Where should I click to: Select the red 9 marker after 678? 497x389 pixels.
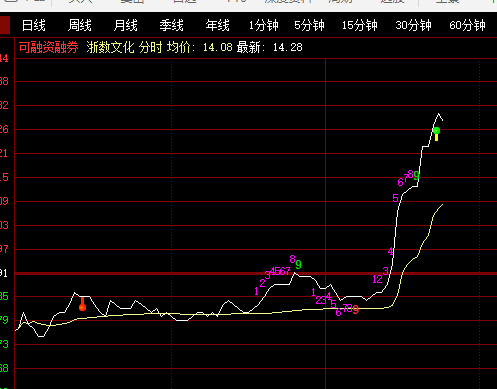point(356,310)
